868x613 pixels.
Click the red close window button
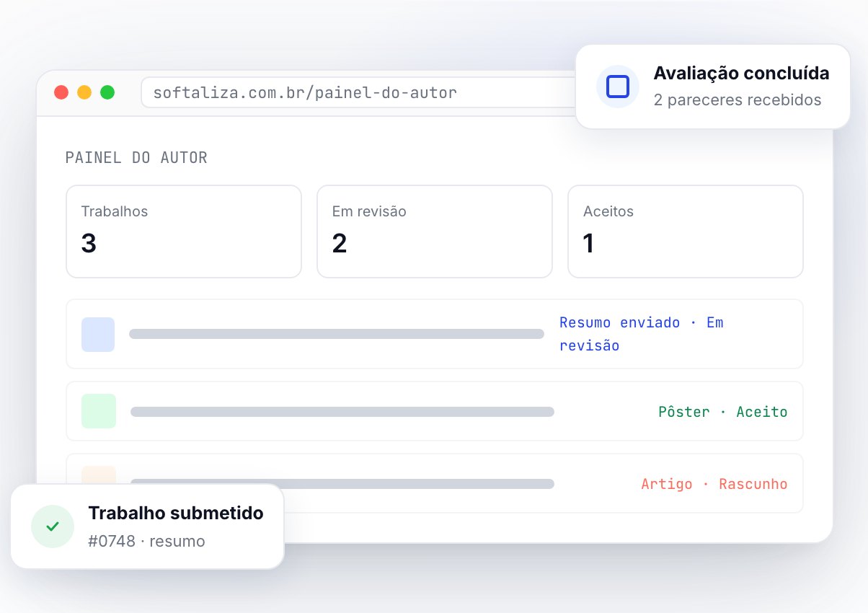[x=61, y=92]
